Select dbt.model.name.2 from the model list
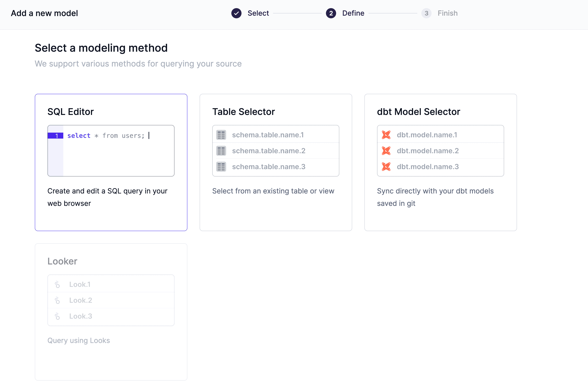The height and width of the screenshot is (391, 588). point(428,151)
